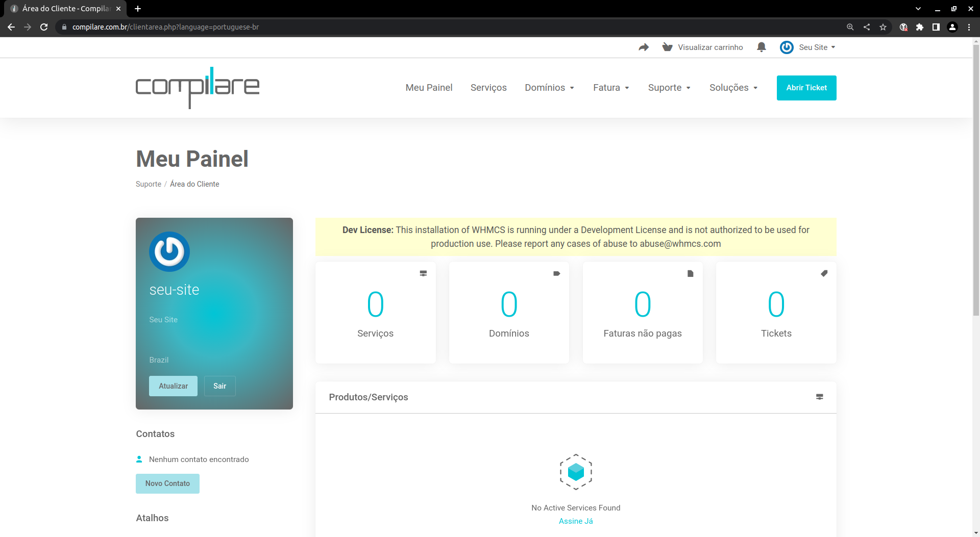
Task: Click the page vertical scrollbar
Action: click(x=976, y=181)
